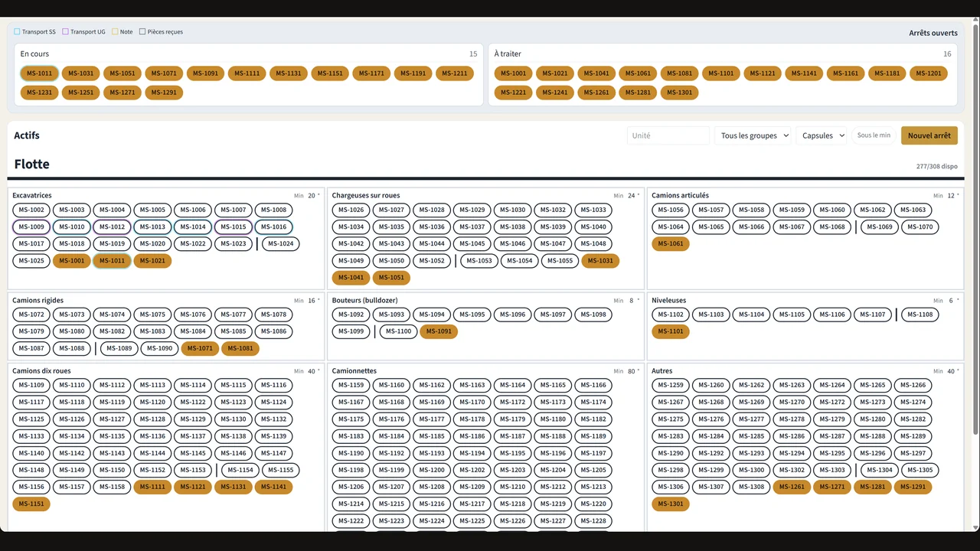Click the Arrêts ouverts heading

[933, 33]
